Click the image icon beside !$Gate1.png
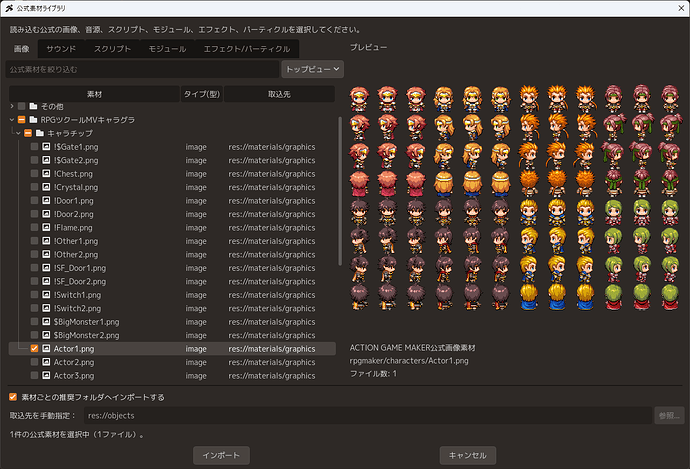 (x=46, y=147)
